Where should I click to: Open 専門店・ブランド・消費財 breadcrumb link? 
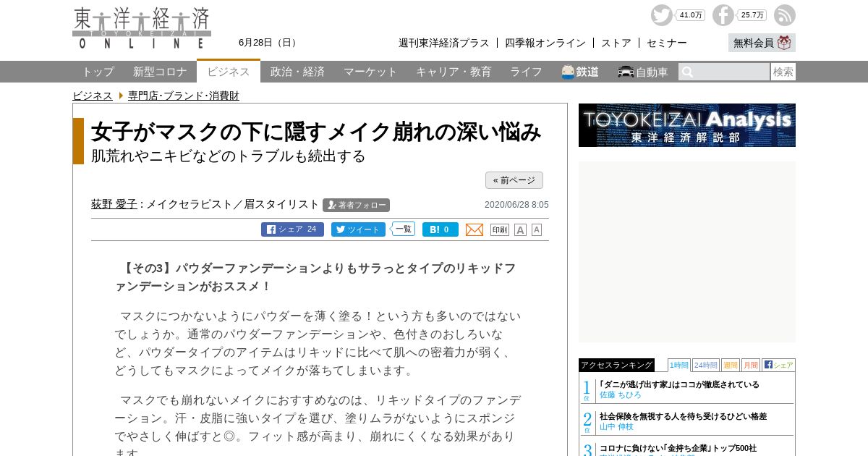pos(184,96)
